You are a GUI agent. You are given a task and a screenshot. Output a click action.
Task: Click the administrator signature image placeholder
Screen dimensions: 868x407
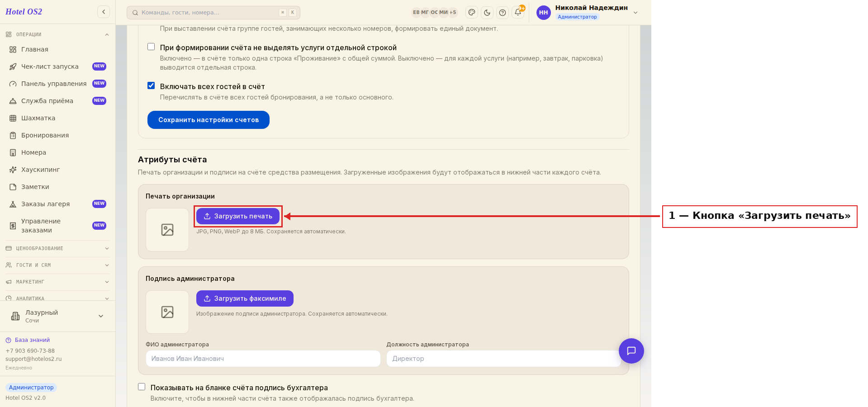167,312
